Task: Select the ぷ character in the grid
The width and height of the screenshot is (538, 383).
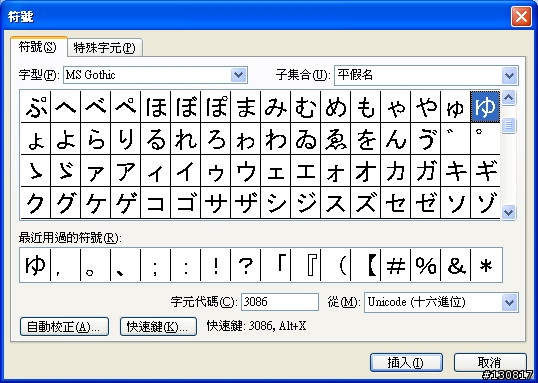Action: click(36, 106)
